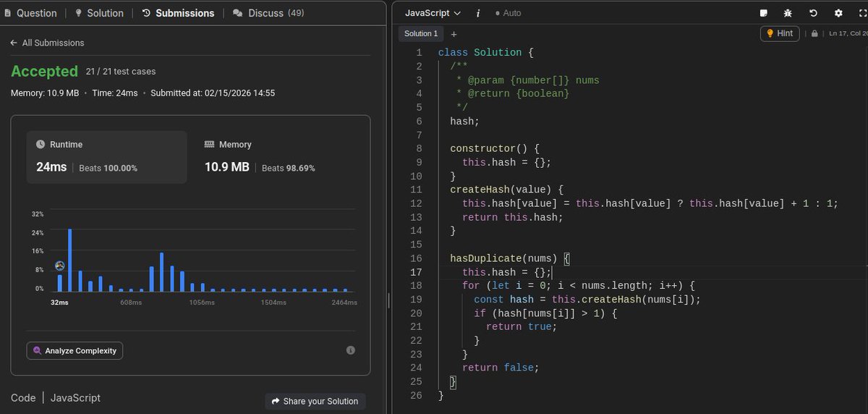This screenshot has width=868, height=414.
Task: Click the Accepted status heading
Action: pos(44,71)
